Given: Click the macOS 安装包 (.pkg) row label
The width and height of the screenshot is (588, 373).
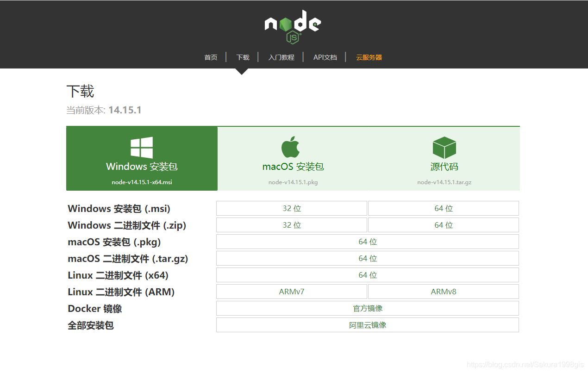Looking at the screenshot, I should 114,242.
